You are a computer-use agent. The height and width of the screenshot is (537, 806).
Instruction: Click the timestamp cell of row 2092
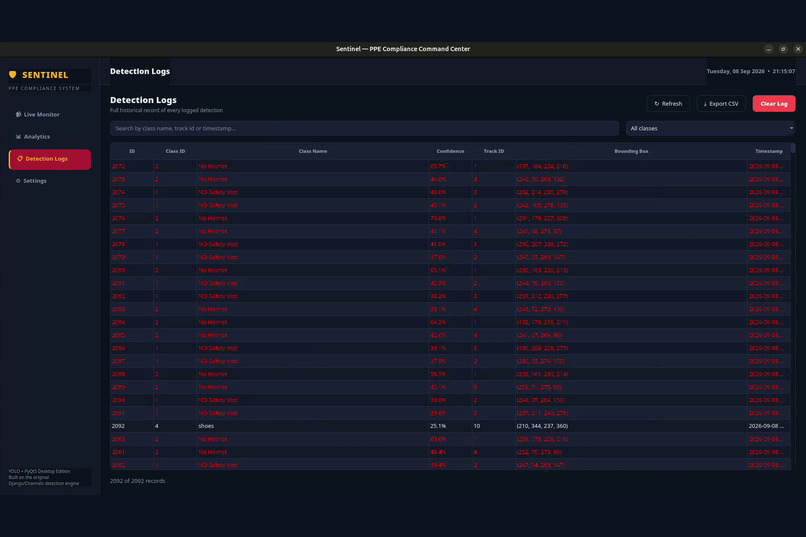(x=768, y=426)
